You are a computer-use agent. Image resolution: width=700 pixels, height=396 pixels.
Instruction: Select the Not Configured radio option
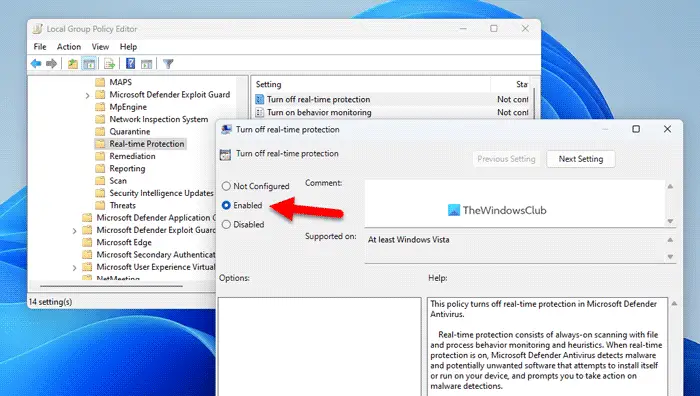point(226,186)
